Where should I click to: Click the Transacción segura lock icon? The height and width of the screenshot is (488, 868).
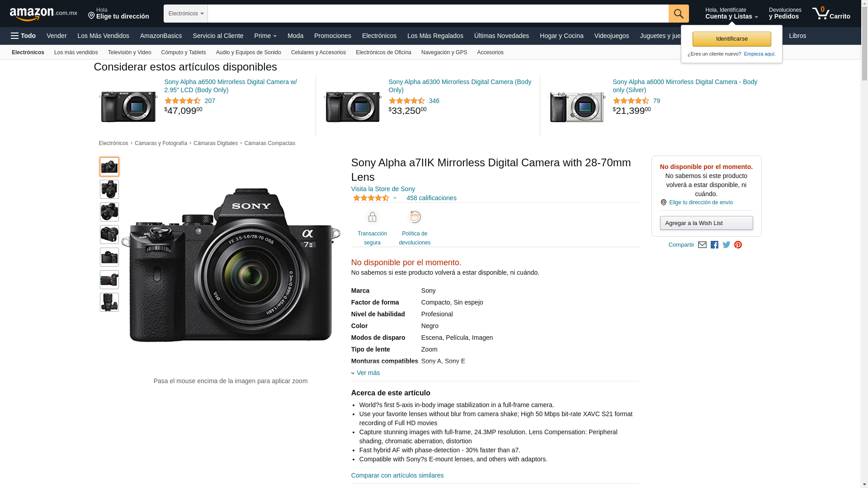point(372,217)
